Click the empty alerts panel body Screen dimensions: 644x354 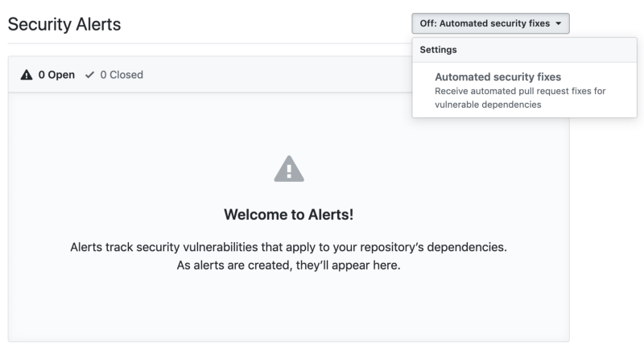289,217
